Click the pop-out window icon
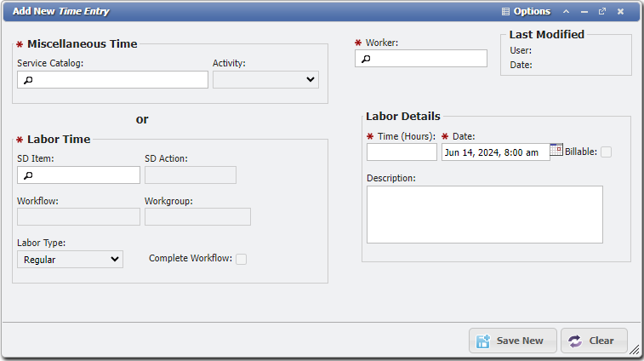Image resolution: width=644 pixels, height=361 pixels. click(x=602, y=11)
